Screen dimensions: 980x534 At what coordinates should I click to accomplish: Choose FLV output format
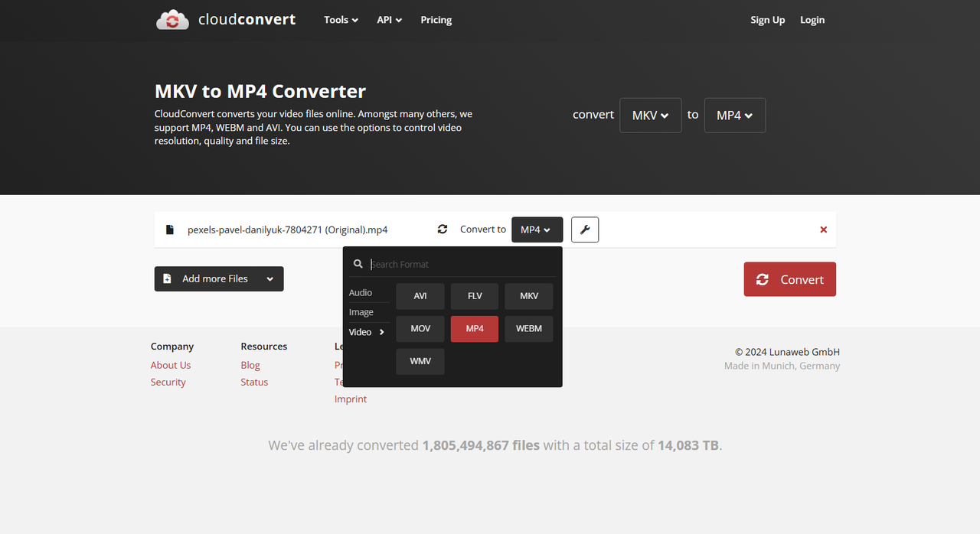[x=475, y=296]
